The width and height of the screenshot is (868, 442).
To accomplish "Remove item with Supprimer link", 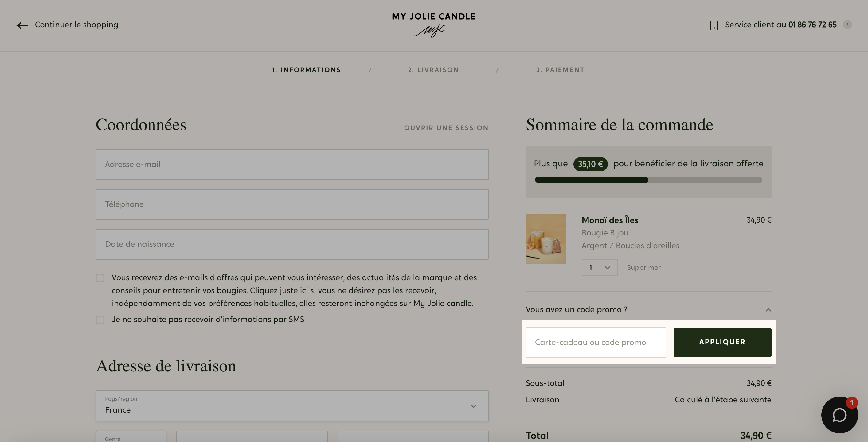I will (x=643, y=268).
